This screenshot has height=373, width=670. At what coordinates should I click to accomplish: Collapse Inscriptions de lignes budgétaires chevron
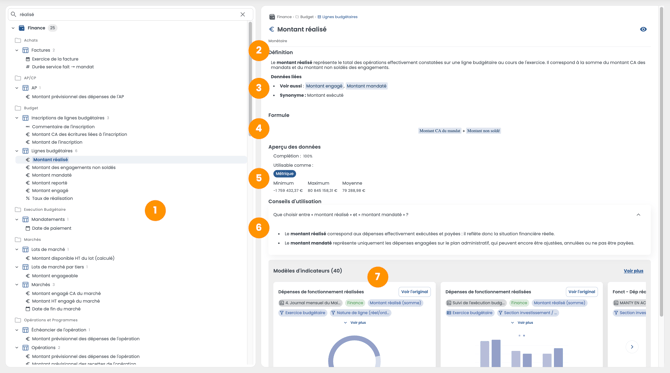click(x=17, y=117)
